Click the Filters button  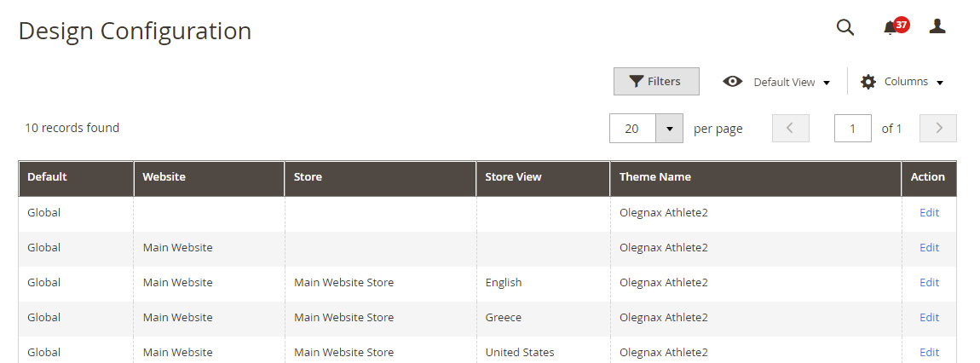coord(656,81)
